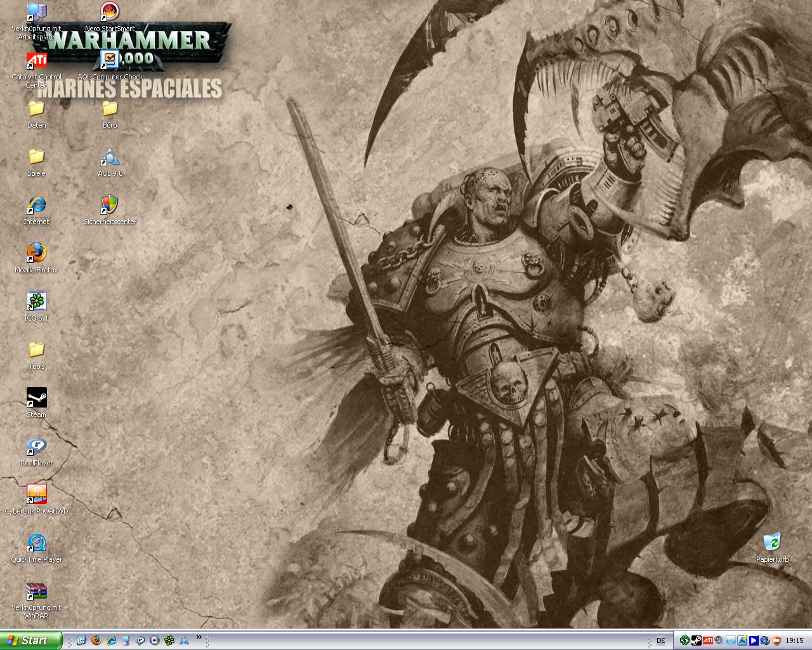Select the QuickTime Player shortcut
Screen dimensions: 812x650
coord(36,543)
